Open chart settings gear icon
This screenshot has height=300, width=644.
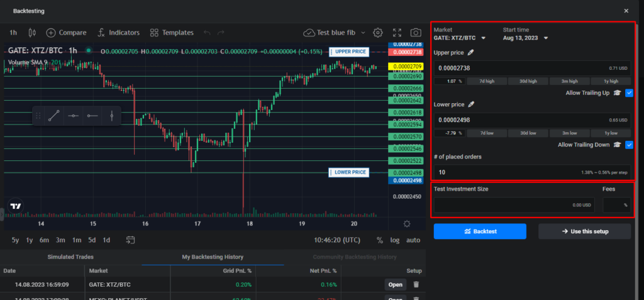point(378,32)
